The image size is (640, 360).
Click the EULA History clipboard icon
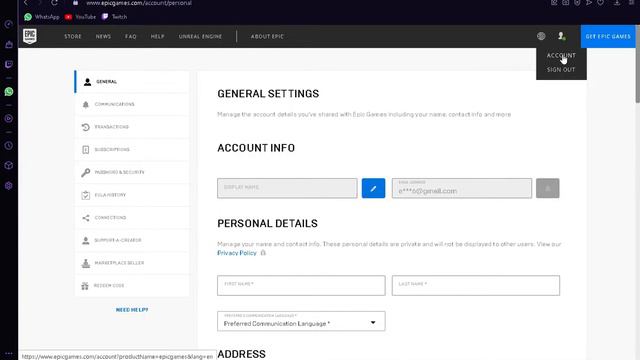point(86,195)
